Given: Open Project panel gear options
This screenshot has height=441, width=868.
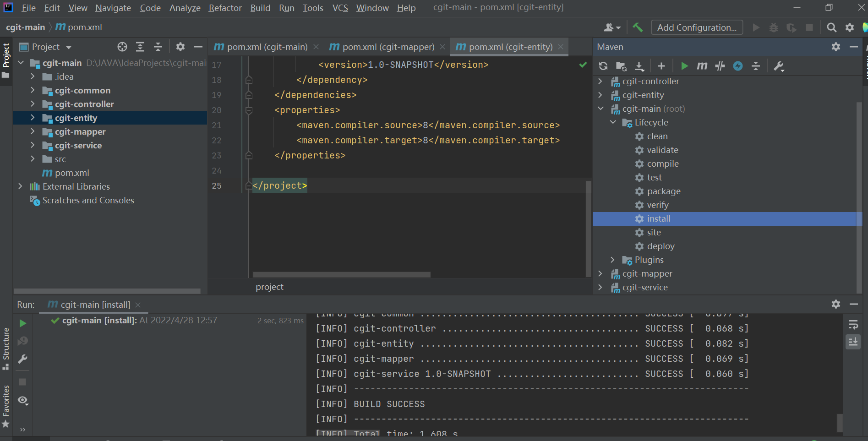Looking at the screenshot, I should (180, 47).
